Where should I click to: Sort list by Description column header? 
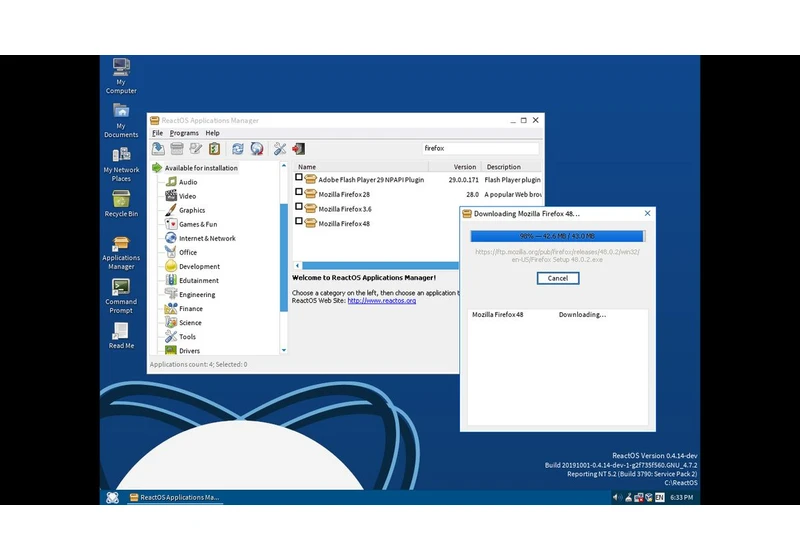coord(512,167)
